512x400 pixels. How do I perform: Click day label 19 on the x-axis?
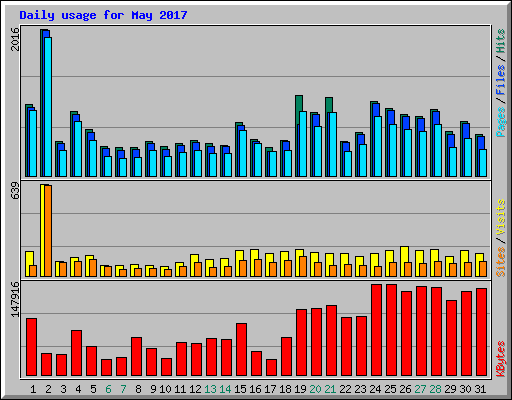(300, 389)
